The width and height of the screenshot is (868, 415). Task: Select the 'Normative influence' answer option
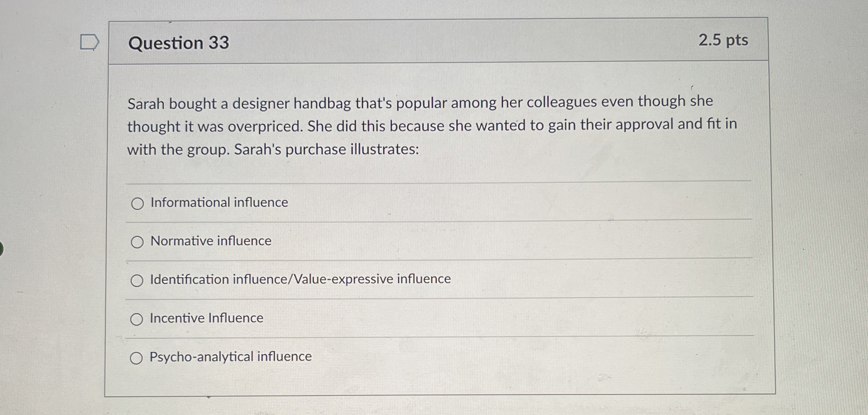point(138,242)
